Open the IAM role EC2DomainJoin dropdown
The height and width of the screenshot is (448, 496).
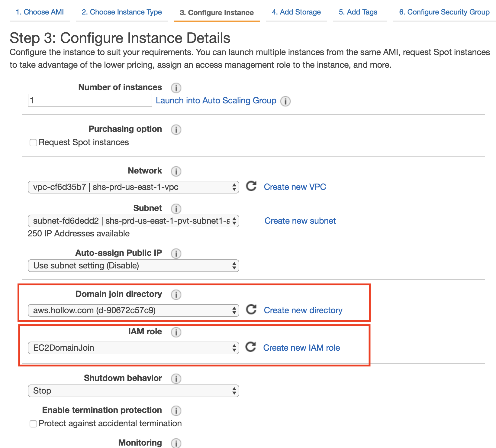(133, 348)
